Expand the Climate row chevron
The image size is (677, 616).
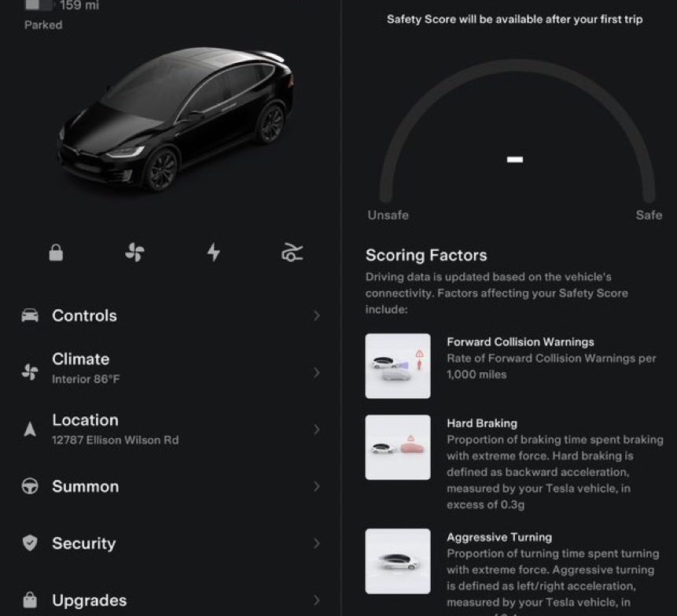click(x=317, y=372)
